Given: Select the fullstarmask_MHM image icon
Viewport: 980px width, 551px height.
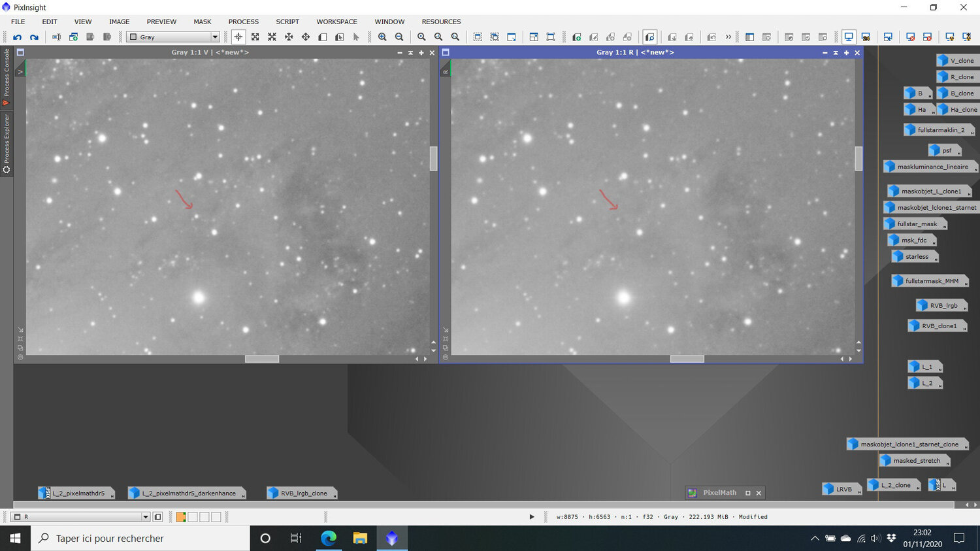Looking at the screenshot, I should pyautogui.click(x=930, y=281).
